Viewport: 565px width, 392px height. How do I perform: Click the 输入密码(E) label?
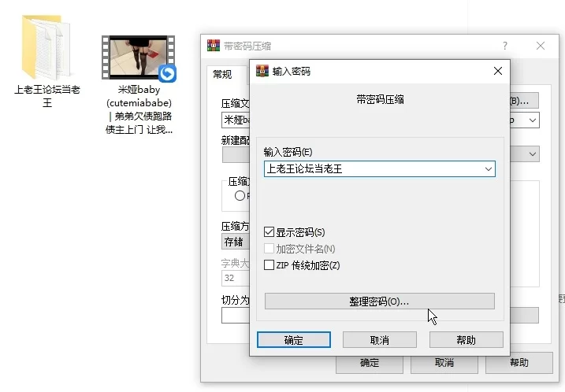pos(288,152)
